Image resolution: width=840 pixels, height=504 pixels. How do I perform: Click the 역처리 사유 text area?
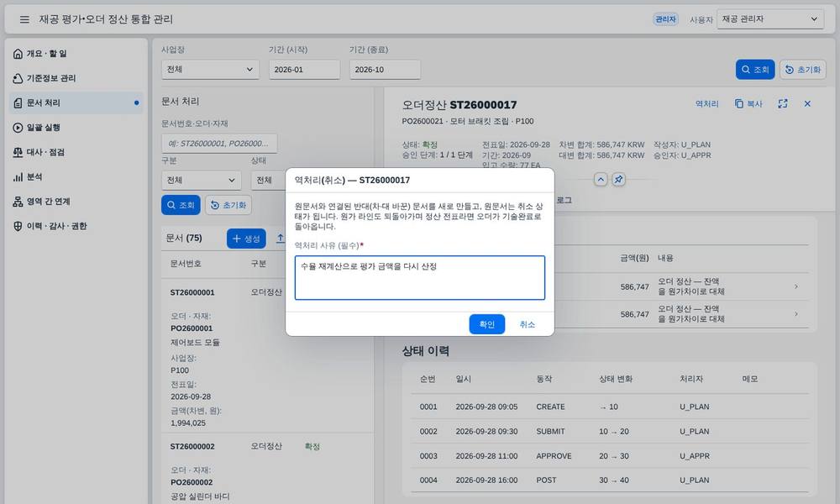(x=419, y=277)
